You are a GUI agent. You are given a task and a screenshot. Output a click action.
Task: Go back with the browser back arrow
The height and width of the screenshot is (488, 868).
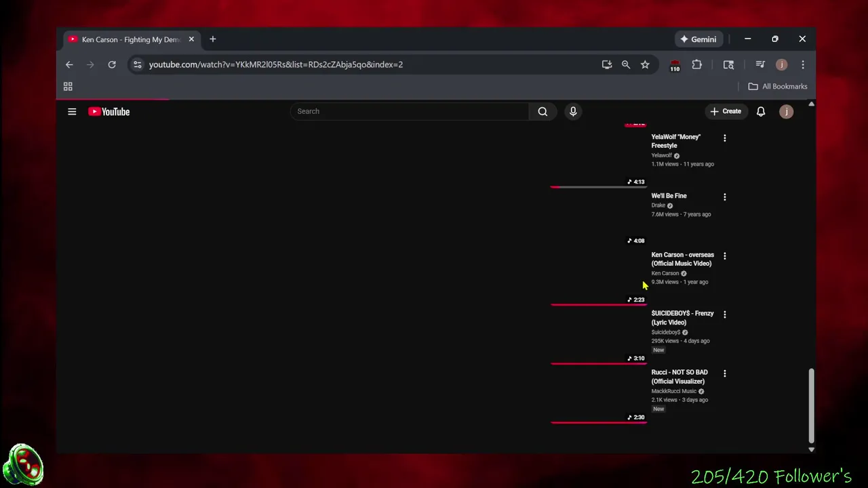click(69, 64)
